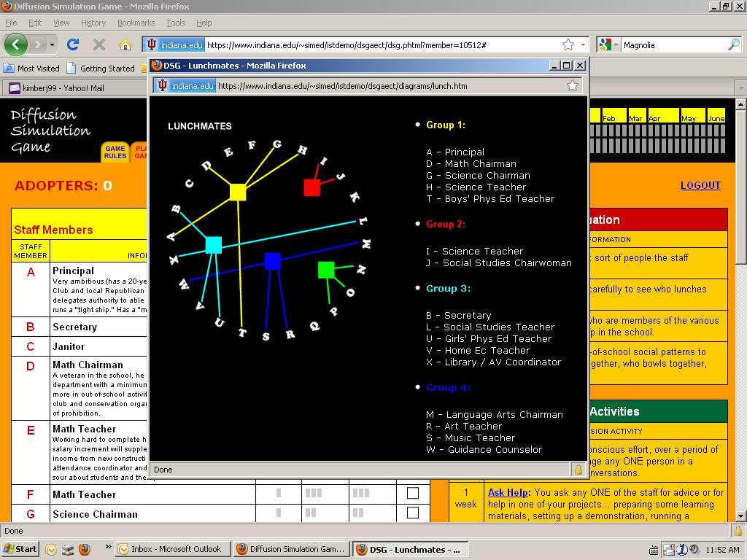Click the yellow Group 1 square in the diagram

point(238,192)
